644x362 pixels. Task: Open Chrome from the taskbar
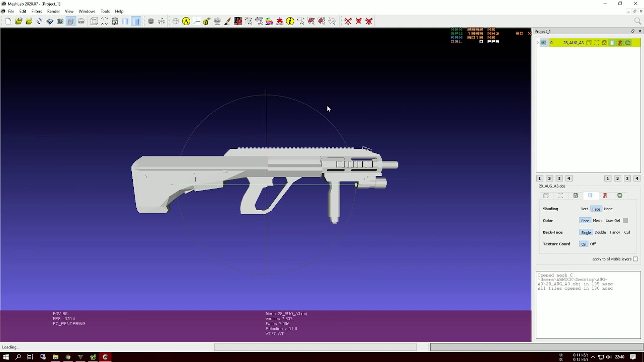click(x=68, y=357)
